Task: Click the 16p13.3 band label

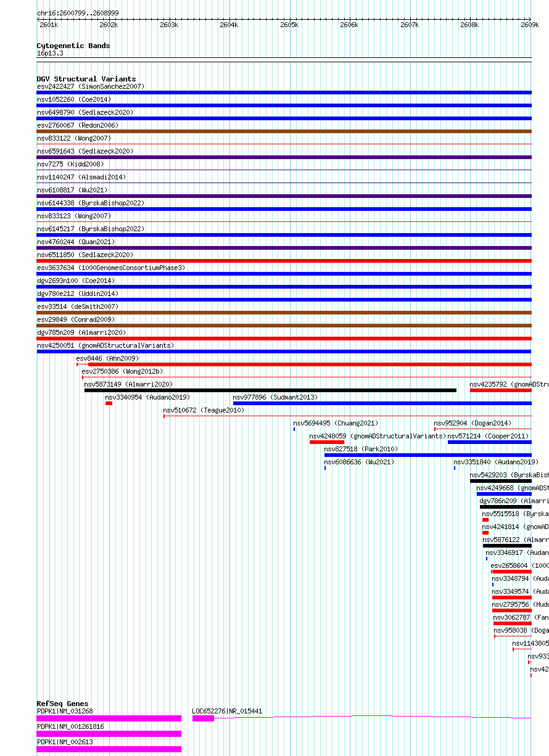Action: coord(50,53)
